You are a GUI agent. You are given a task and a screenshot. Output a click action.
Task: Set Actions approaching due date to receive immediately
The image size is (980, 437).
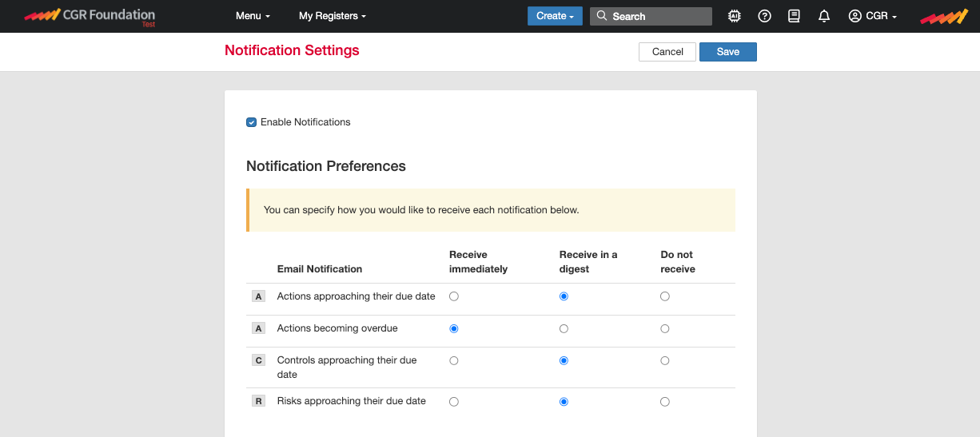[454, 296]
